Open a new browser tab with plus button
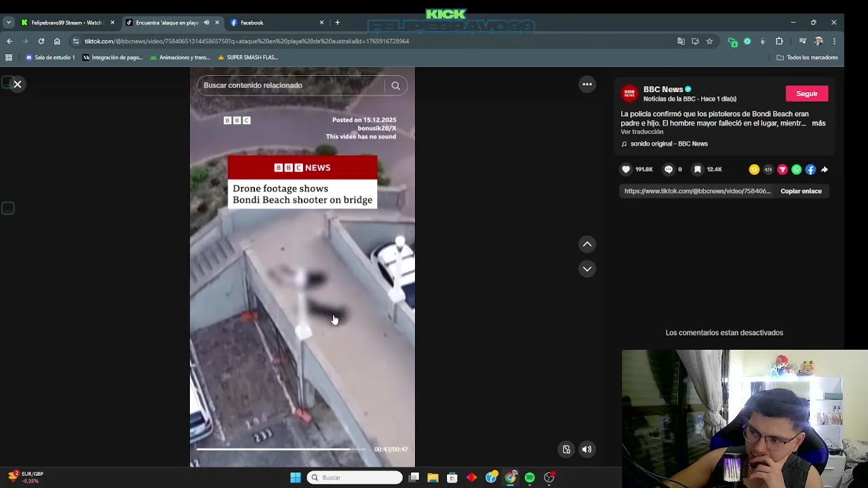This screenshot has height=488, width=868. coord(337,22)
